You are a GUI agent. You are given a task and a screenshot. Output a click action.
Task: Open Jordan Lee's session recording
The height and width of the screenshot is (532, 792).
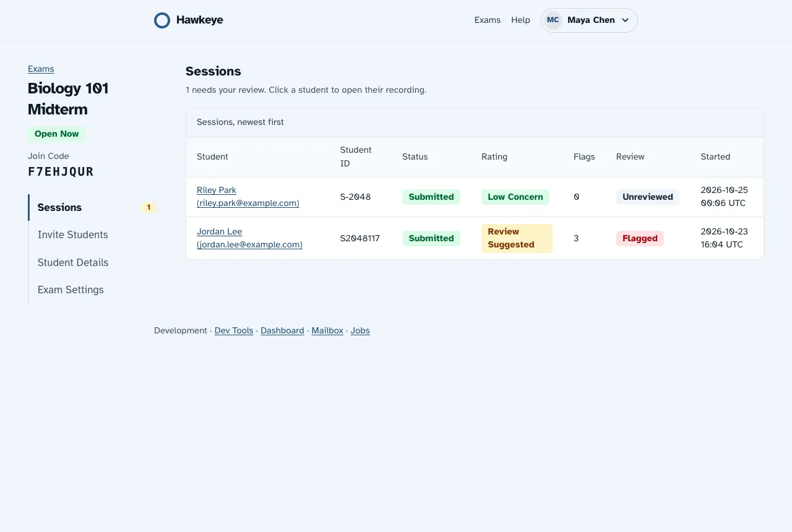point(249,238)
